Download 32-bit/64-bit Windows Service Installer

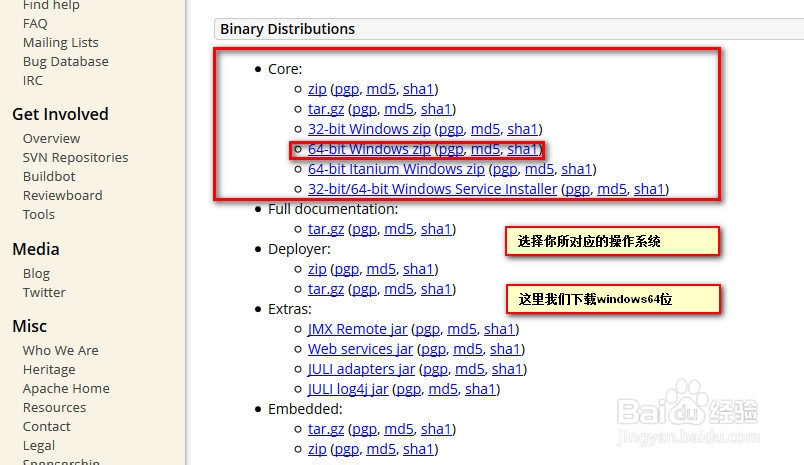click(x=432, y=189)
